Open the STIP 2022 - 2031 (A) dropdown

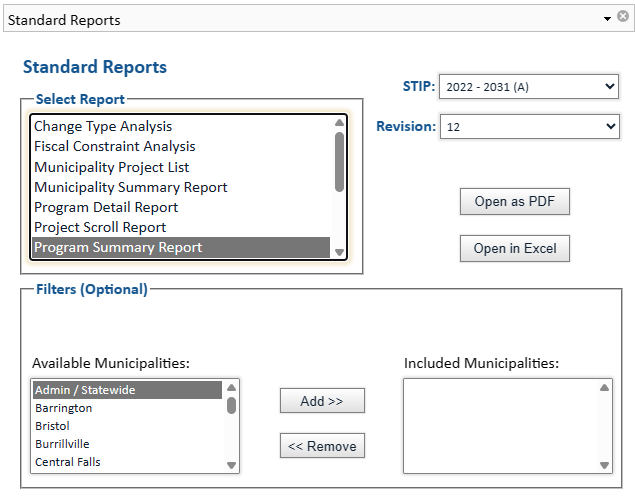tap(529, 87)
